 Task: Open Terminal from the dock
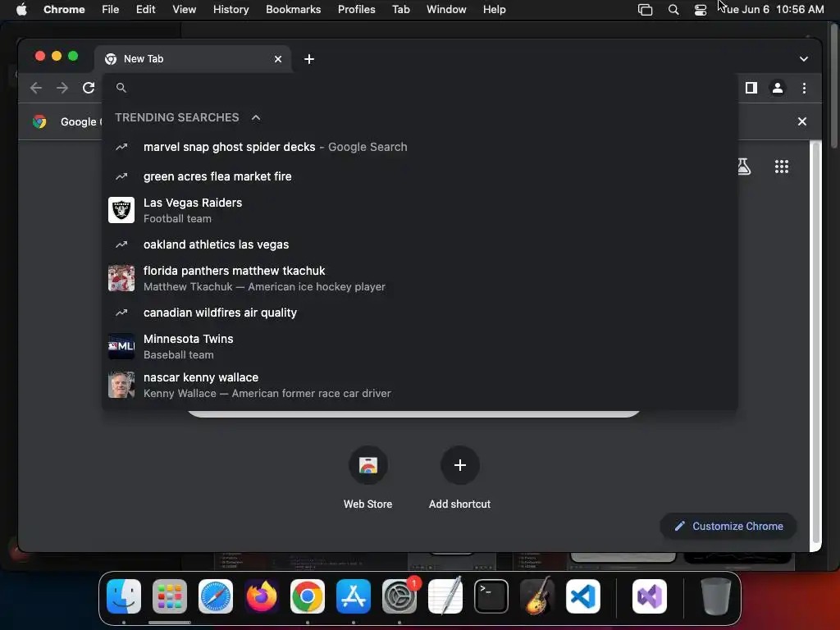click(x=491, y=596)
